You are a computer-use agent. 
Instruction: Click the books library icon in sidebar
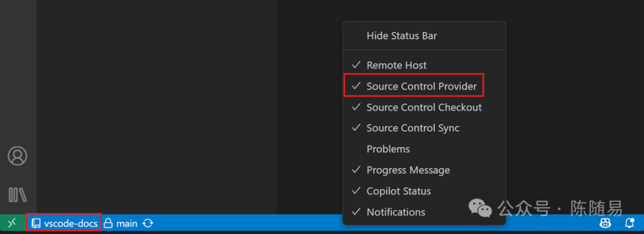coord(18,195)
